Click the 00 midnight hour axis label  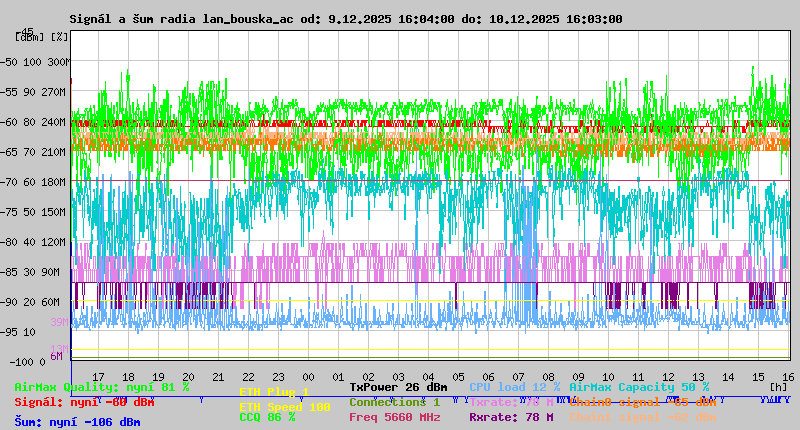338,376
